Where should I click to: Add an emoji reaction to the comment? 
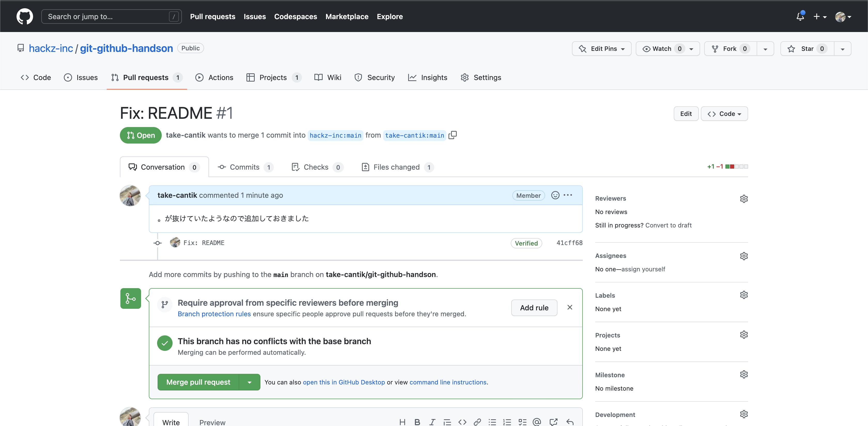(x=555, y=195)
